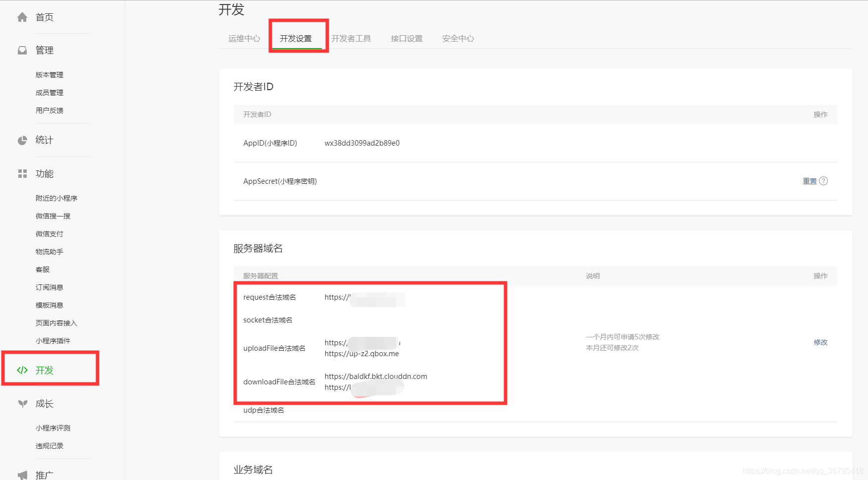Click the home icon next to 首页
The height and width of the screenshot is (480, 868).
point(22,17)
